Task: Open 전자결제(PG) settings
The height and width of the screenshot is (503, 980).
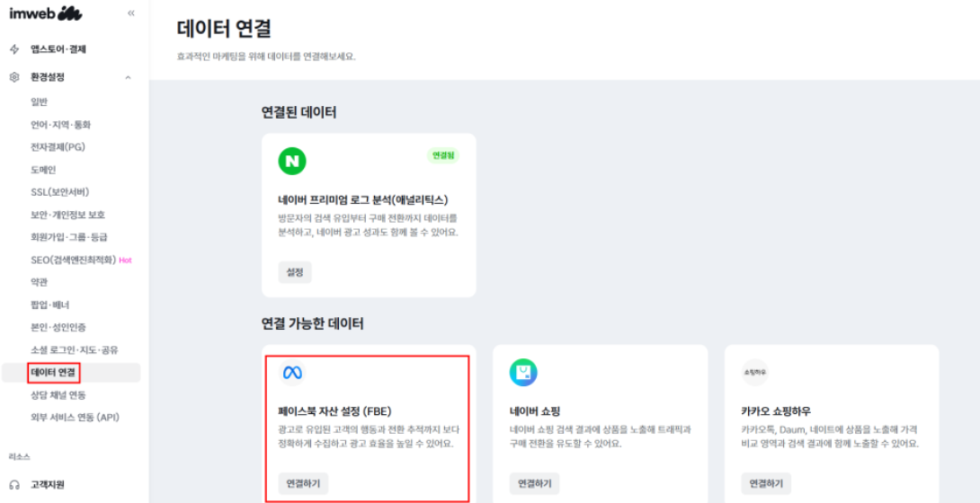Action: 58,147
